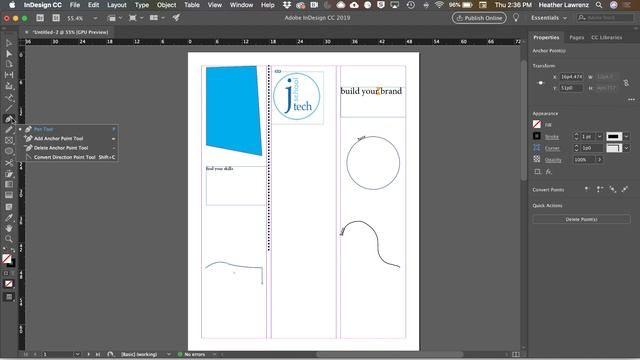Toggle the reference point locator

tap(541, 83)
